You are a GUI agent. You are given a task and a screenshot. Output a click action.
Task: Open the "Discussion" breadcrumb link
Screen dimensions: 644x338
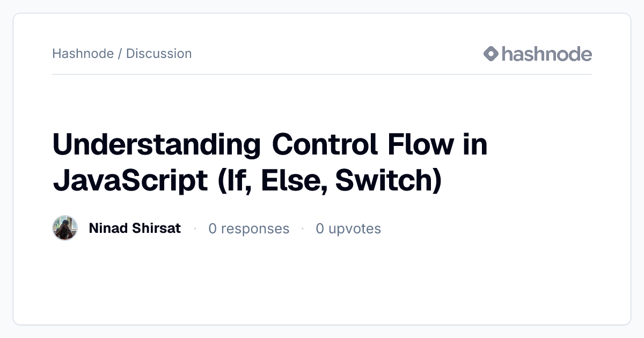(x=159, y=54)
